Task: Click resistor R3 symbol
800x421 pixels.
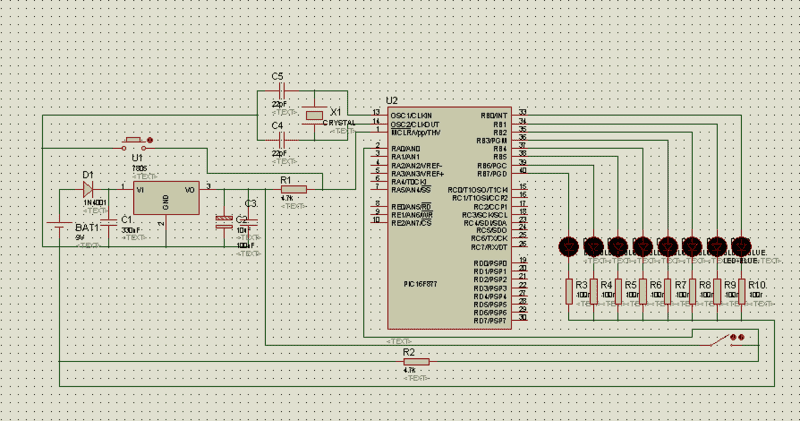Action: (569, 292)
